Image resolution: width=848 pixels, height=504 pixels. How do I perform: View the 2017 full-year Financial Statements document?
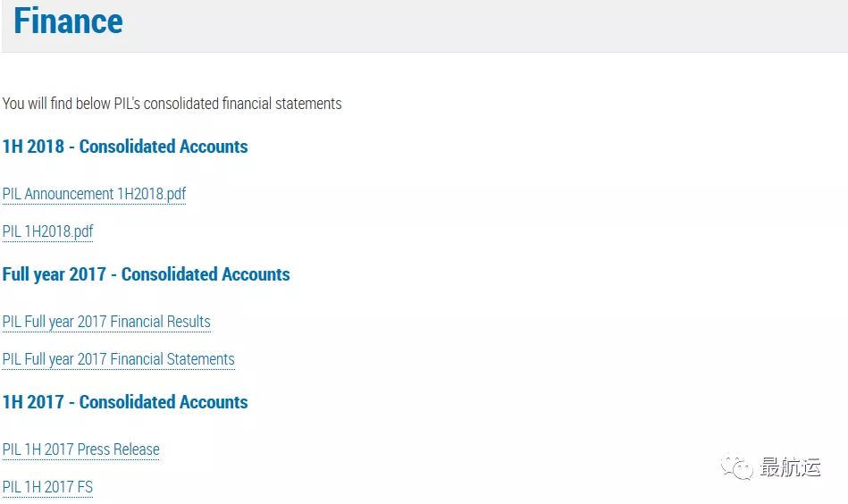(119, 359)
